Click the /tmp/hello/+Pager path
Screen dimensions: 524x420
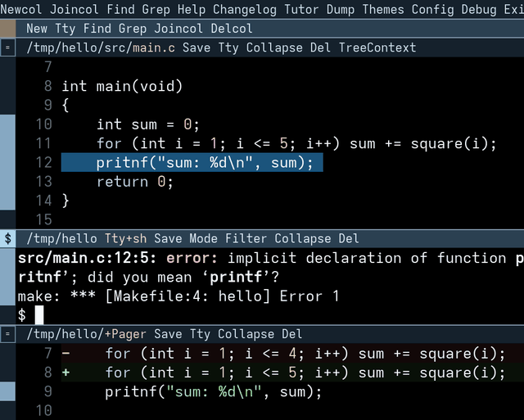click(x=87, y=334)
